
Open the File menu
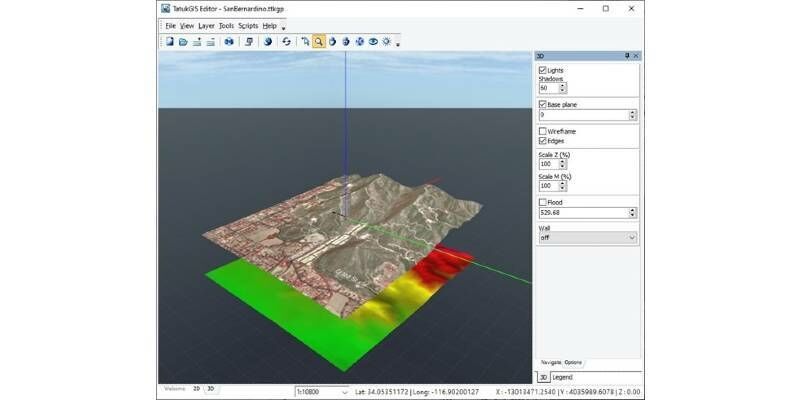point(170,26)
